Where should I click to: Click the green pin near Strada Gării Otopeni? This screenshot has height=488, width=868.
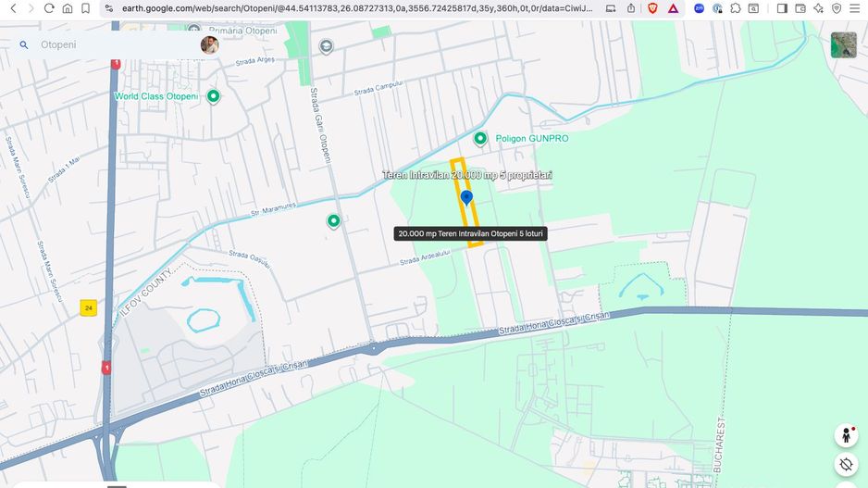coord(333,221)
